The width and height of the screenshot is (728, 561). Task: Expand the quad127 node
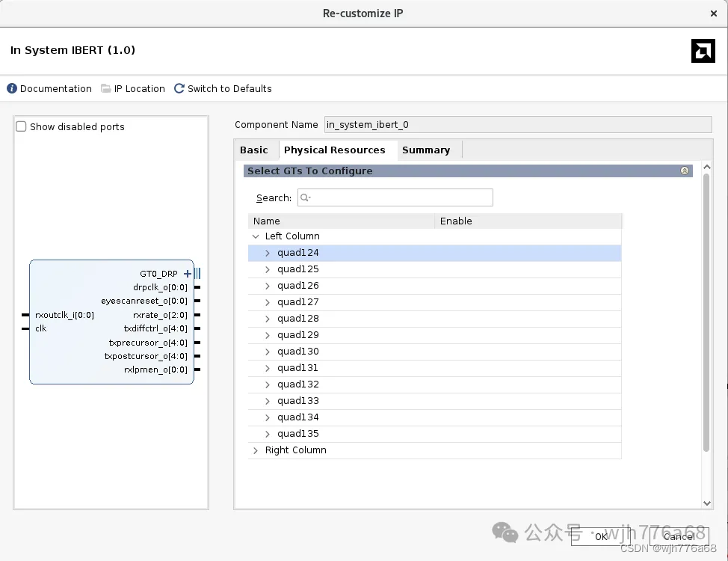[268, 302]
